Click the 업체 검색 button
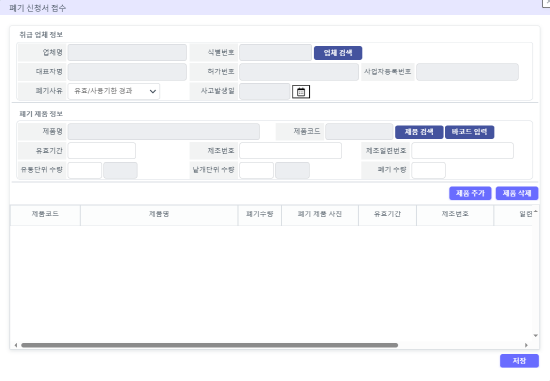Image resolution: width=550 pixels, height=381 pixels. point(338,53)
